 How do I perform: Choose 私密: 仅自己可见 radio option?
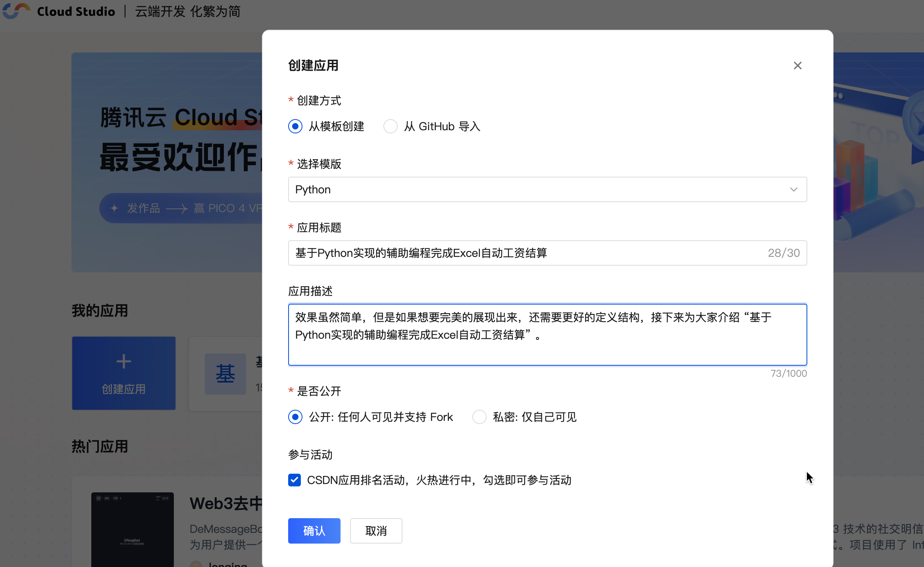pyautogui.click(x=479, y=417)
